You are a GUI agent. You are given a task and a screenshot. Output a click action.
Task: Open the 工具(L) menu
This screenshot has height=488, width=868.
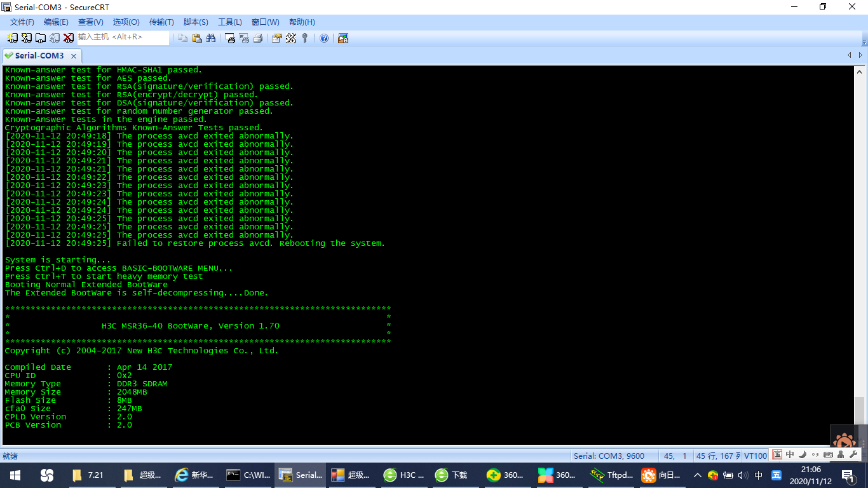click(230, 22)
